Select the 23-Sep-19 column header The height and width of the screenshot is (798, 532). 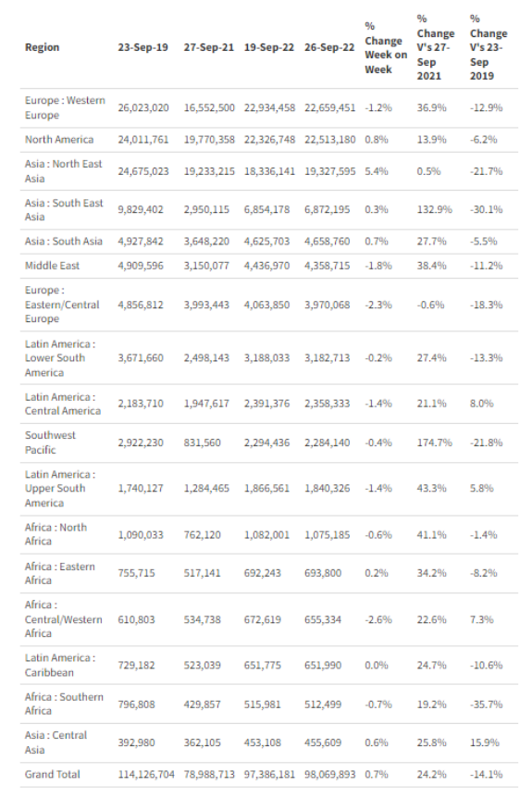142,47
